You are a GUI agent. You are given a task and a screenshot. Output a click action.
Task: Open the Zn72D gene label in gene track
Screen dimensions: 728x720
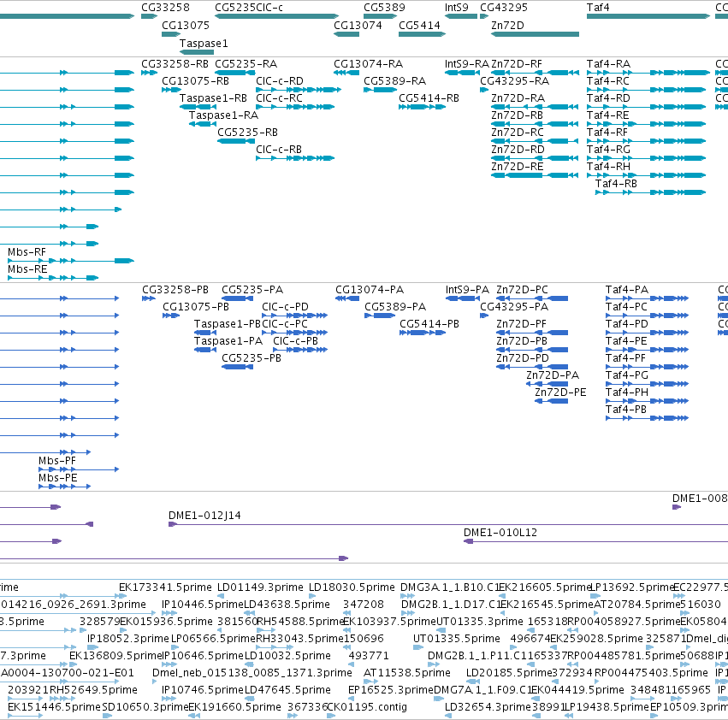coord(507,25)
